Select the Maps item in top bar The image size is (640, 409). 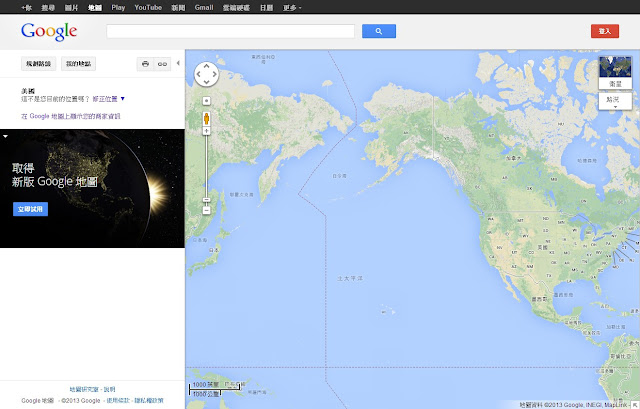[x=95, y=7]
